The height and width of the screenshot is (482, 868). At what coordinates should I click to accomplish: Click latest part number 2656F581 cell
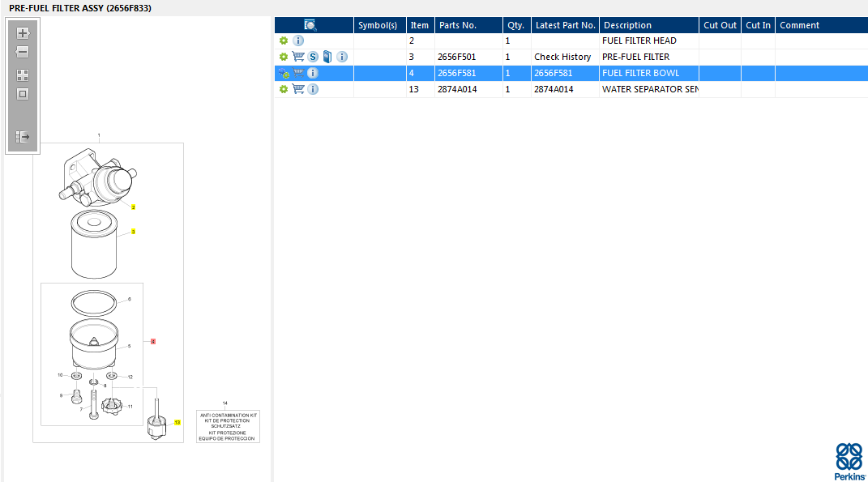tap(565, 72)
